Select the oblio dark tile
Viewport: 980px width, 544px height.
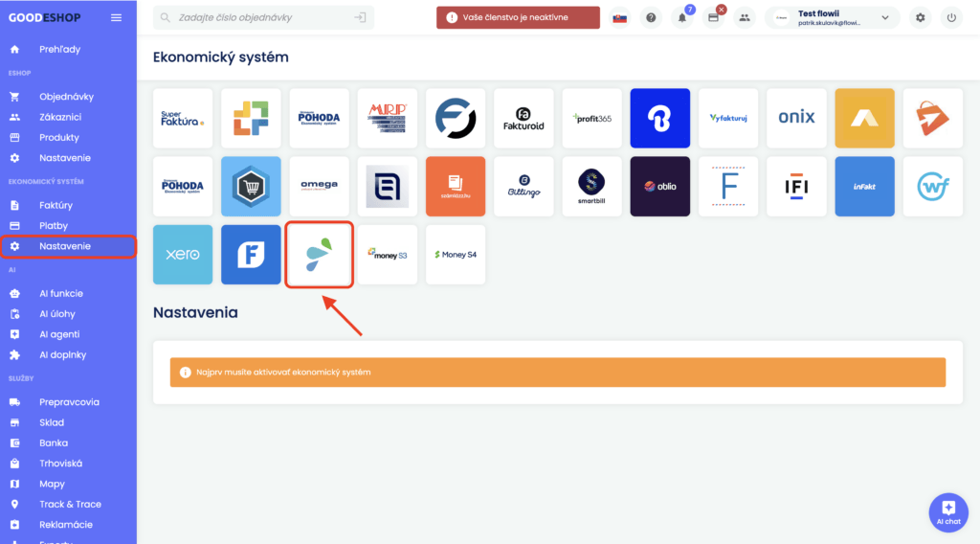(x=660, y=187)
